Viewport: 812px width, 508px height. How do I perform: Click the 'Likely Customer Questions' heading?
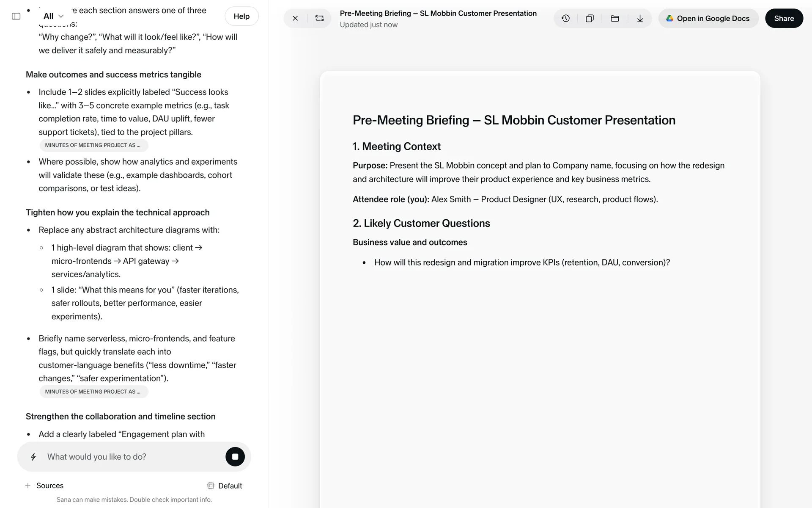[421, 224]
